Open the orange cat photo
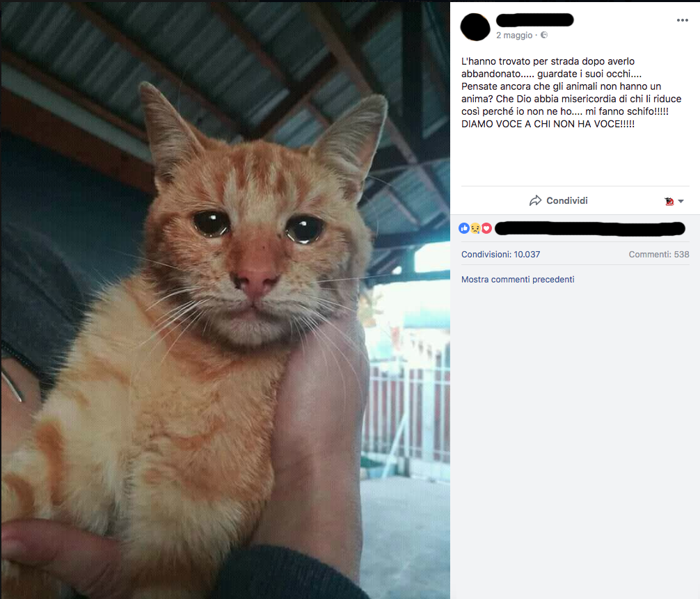 click(x=225, y=300)
